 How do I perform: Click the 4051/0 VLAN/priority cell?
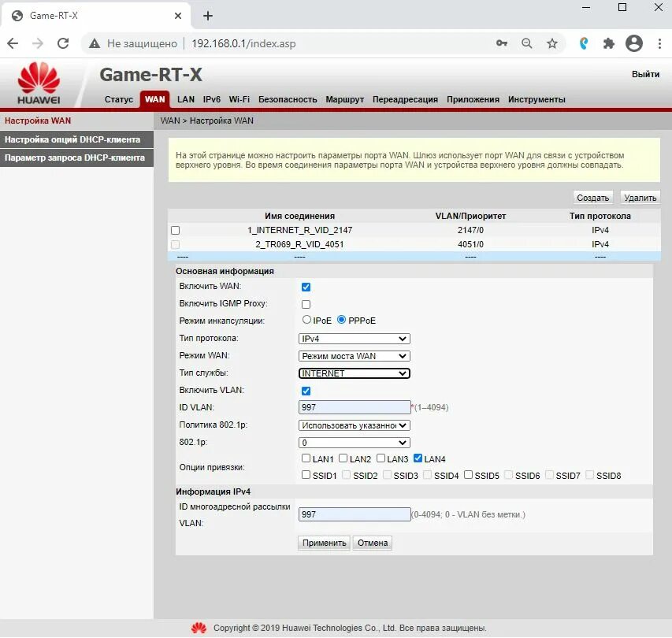[x=470, y=244]
